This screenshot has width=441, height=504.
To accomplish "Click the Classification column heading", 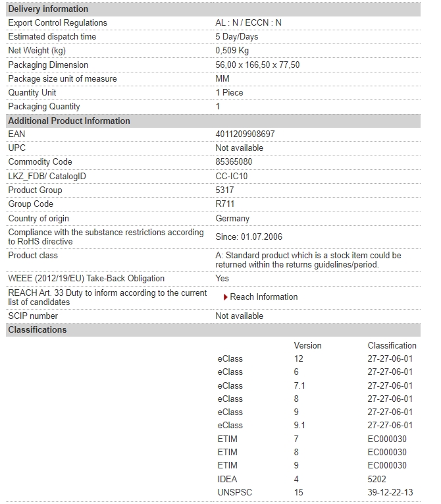I will tap(392, 345).
